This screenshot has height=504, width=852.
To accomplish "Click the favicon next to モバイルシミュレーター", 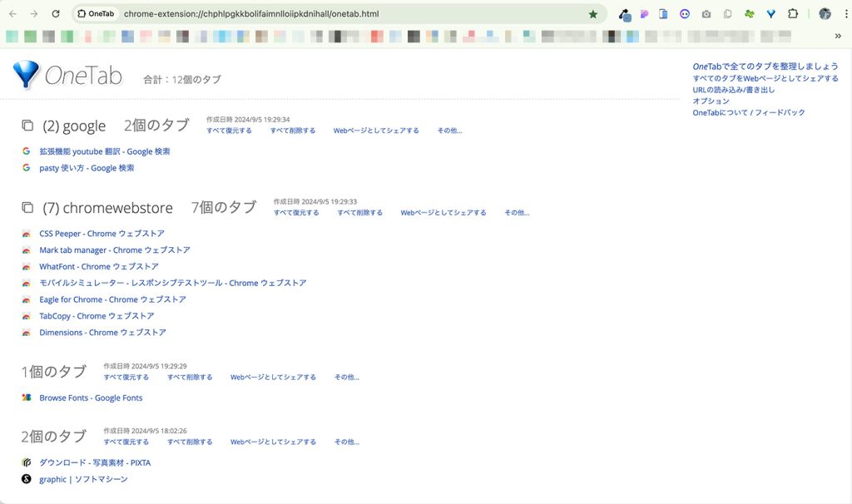I will pos(26,283).
